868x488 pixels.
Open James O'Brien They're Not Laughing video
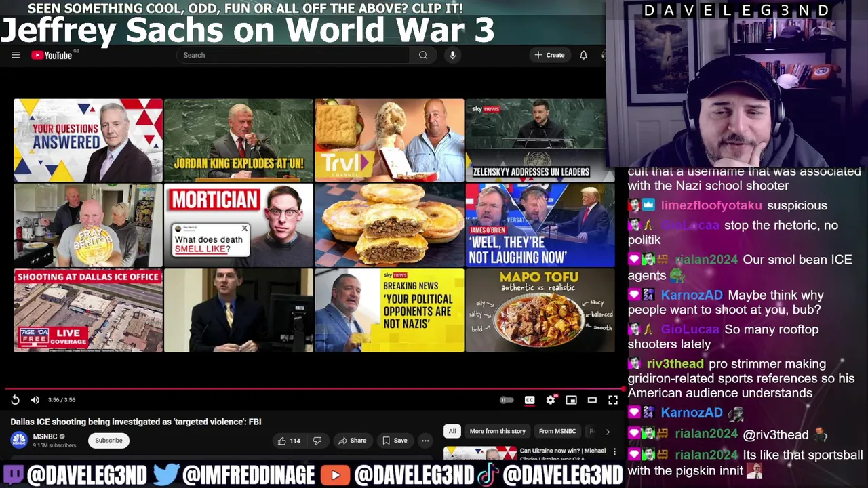tap(540, 225)
